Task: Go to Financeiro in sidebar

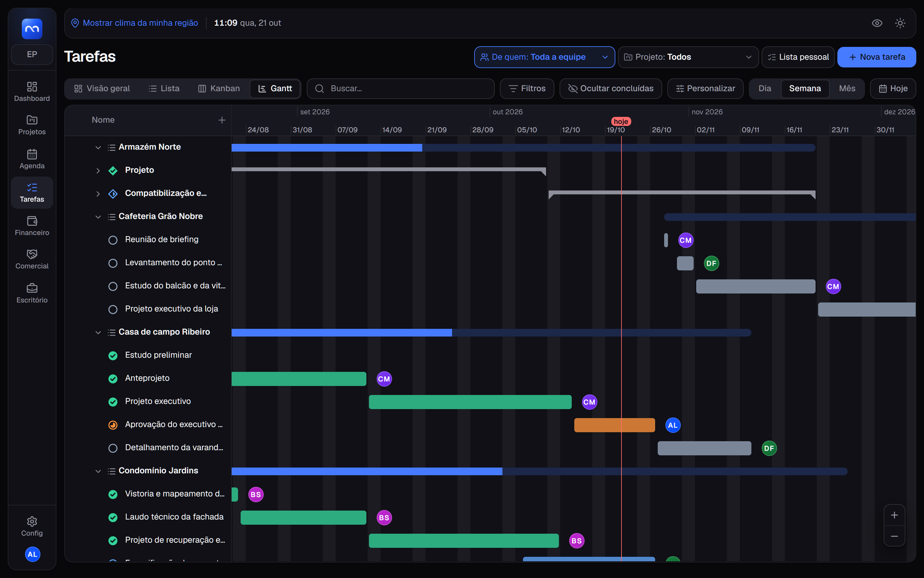Action: [32, 226]
